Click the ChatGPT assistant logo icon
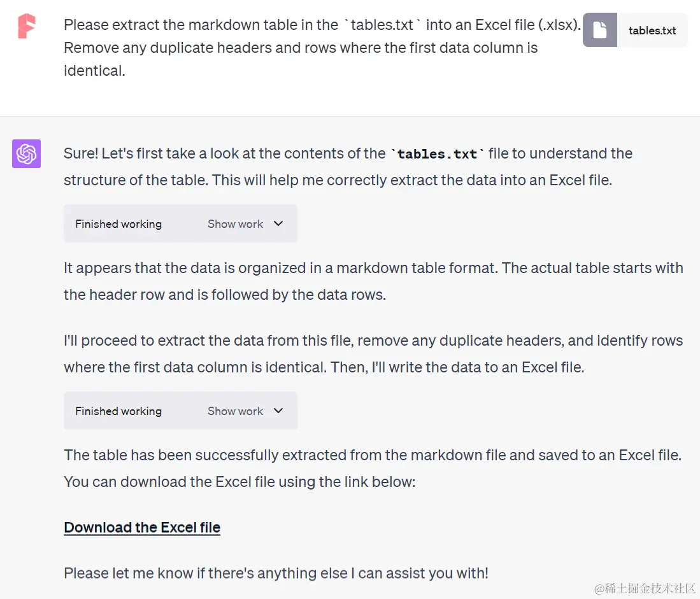This screenshot has width=700, height=599. (x=26, y=154)
